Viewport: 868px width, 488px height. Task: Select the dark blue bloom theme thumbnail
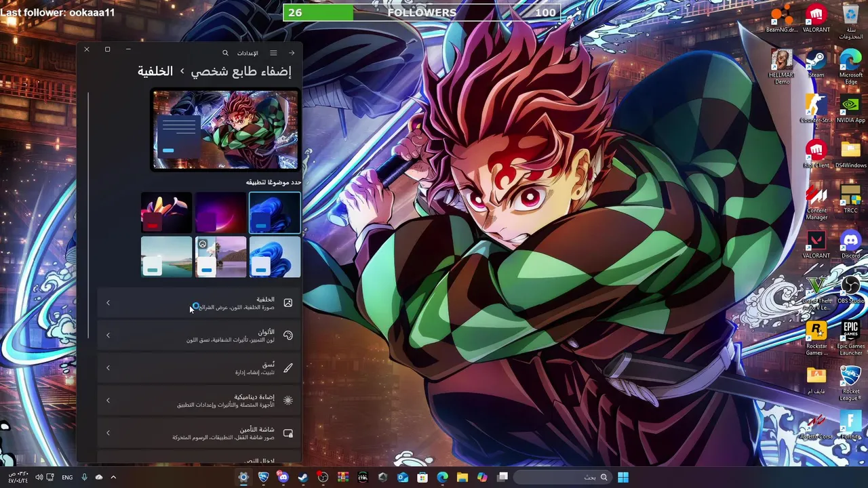275,213
